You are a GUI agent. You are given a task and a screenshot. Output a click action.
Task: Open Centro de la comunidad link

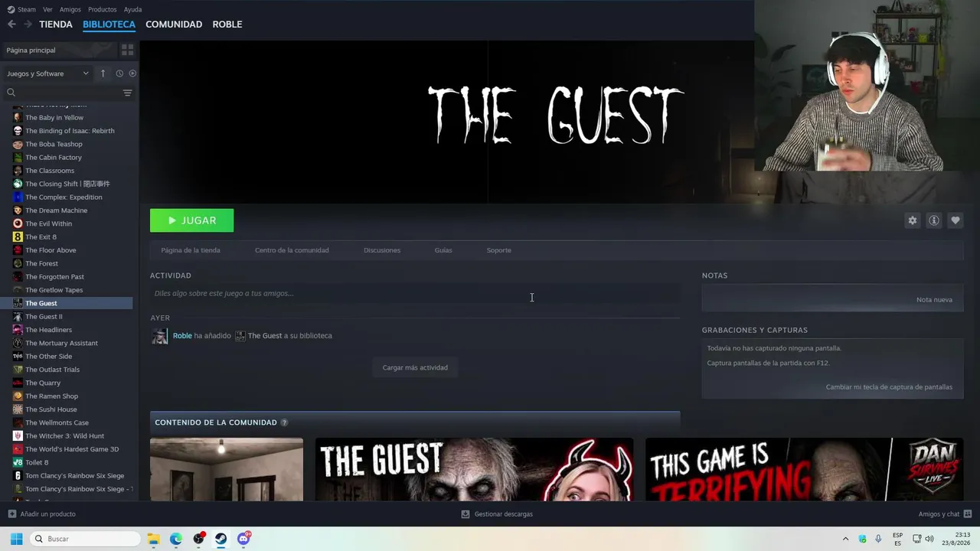(292, 250)
